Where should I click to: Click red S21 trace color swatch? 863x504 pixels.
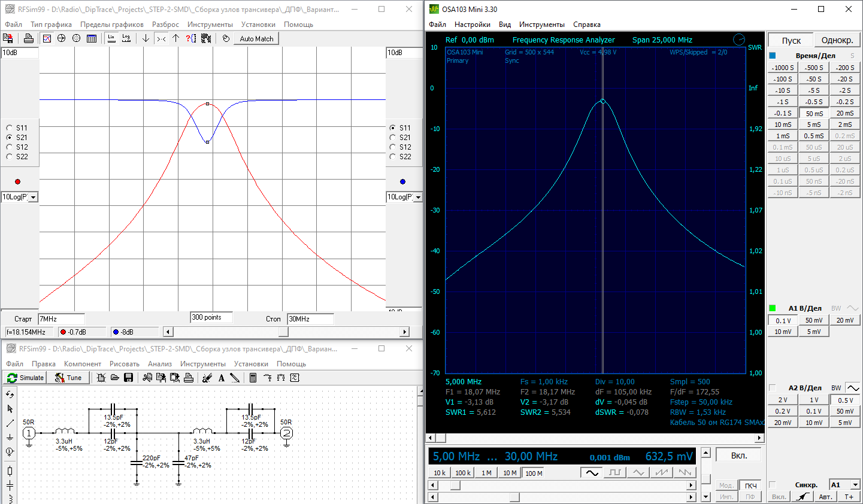pos(17,181)
